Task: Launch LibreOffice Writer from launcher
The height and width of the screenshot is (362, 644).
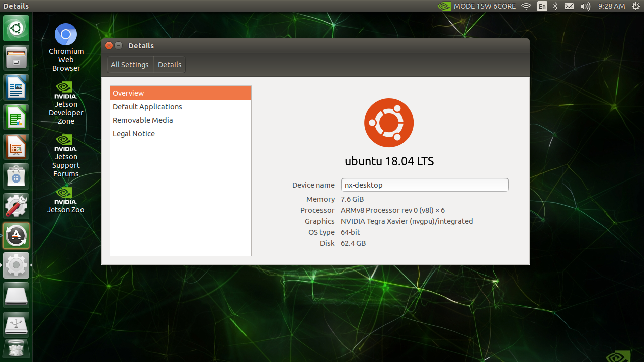Action: click(x=16, y=87)
